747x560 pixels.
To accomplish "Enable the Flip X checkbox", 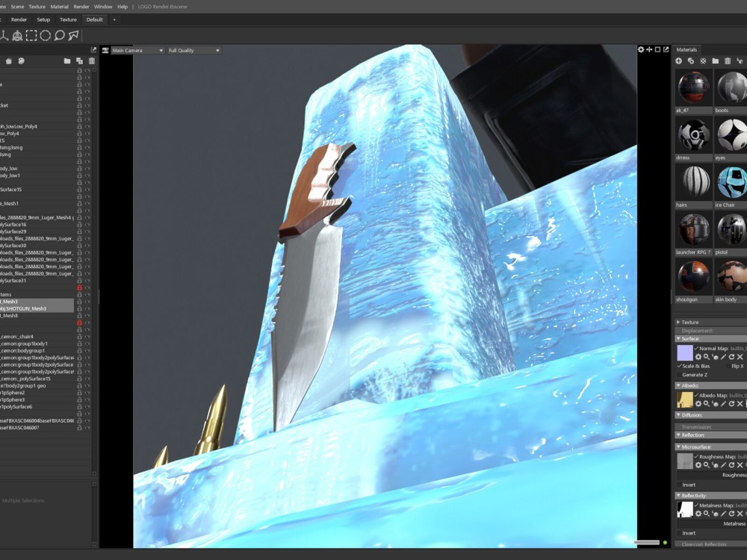I will 728,366.
